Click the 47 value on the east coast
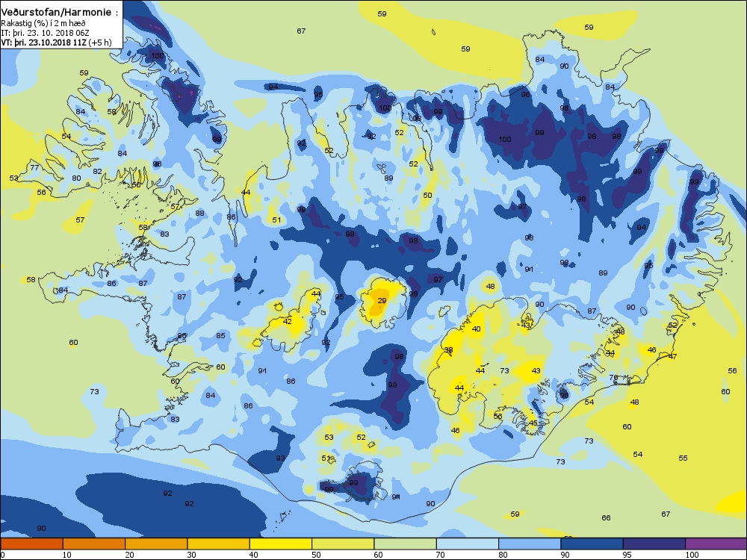 (673, 356)
